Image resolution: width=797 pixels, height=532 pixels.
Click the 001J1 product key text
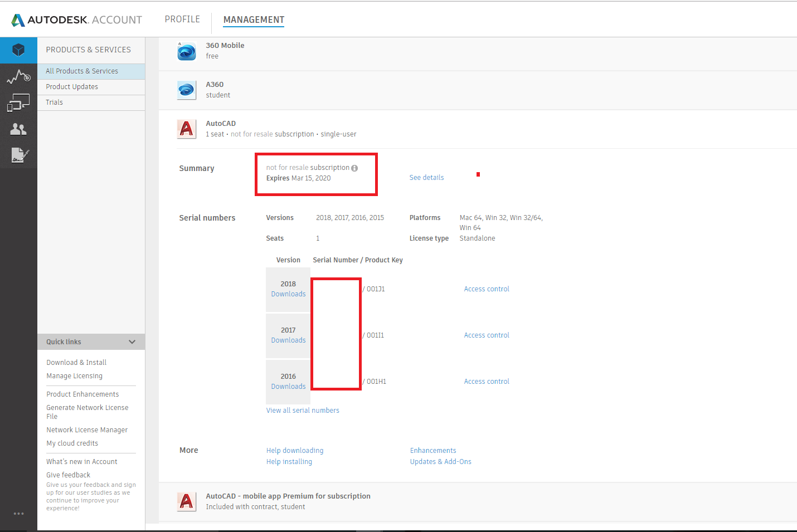click(x=376, y=289)
